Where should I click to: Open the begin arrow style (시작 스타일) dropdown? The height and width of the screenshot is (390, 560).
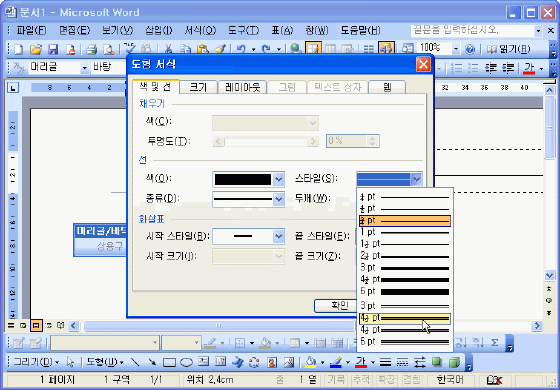pyautogui.click(x=279, y=236)
